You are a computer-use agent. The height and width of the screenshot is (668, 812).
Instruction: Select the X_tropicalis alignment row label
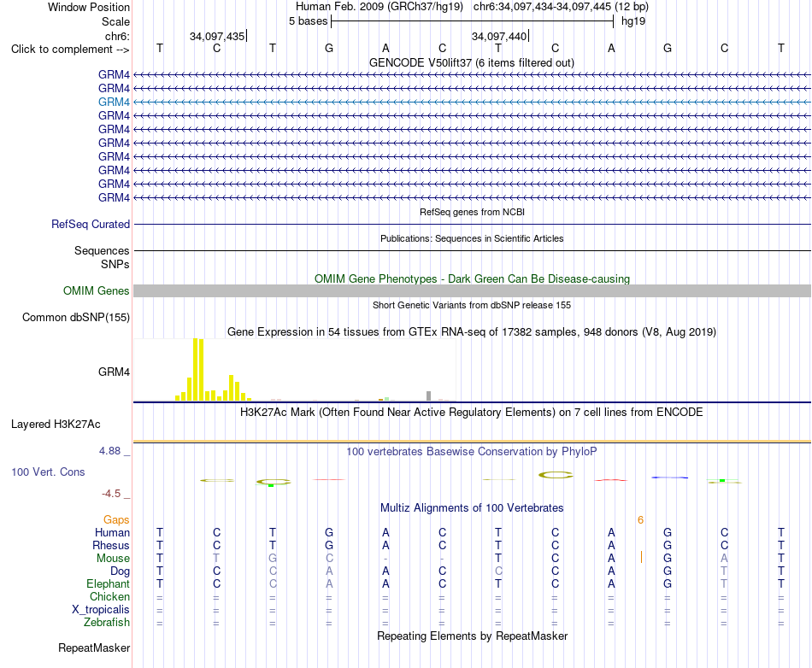(x=101, y=610)
